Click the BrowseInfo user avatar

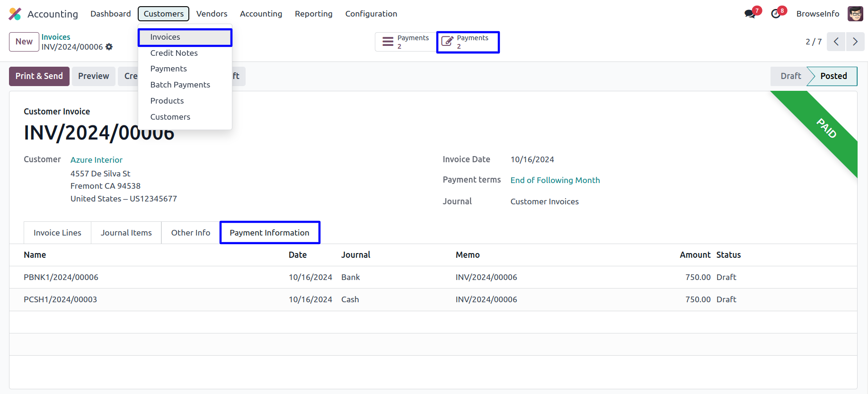pyautogui.click(x=855, y=14)
